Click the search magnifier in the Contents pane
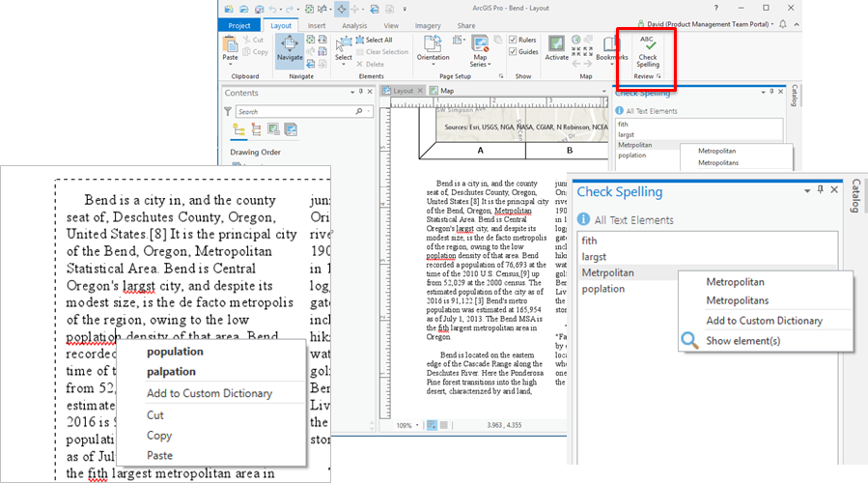868x483 pixels. (359, 111)
